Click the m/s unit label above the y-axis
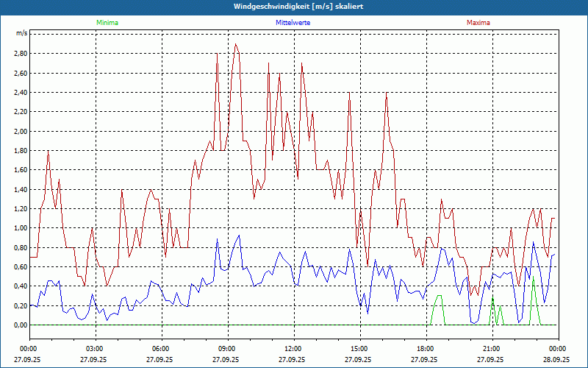Viewport: 588px width, 368px height. click(x=21, y=34)
